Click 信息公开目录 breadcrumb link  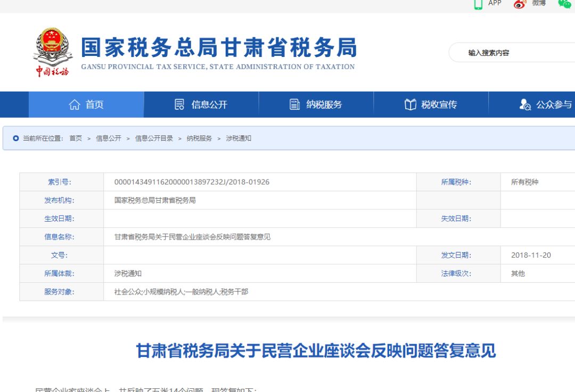pos(154,138)
